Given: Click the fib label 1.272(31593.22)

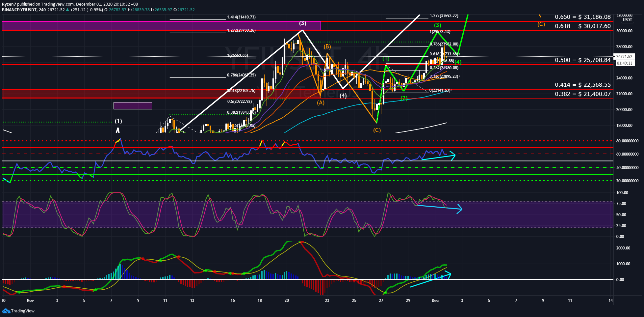Looking at the screenshot, I should (x=444, y=16).
